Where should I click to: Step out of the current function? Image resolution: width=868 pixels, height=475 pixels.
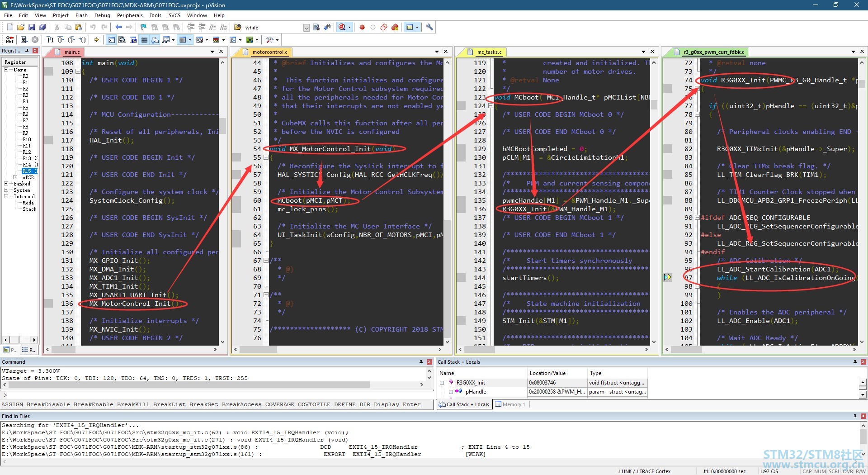[x=72, y=40]
